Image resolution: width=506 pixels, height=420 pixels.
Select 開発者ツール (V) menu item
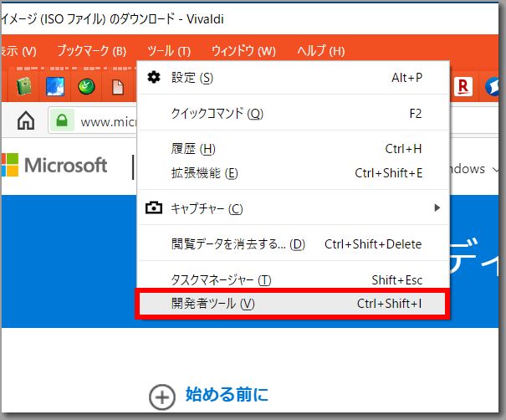click(x=293, y=304)
